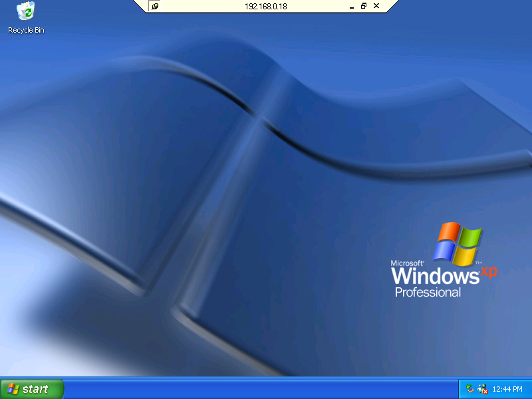Click the "Professional" wallpaper text
This screenshot has width=532, height=399.
[x=428, y=293]
